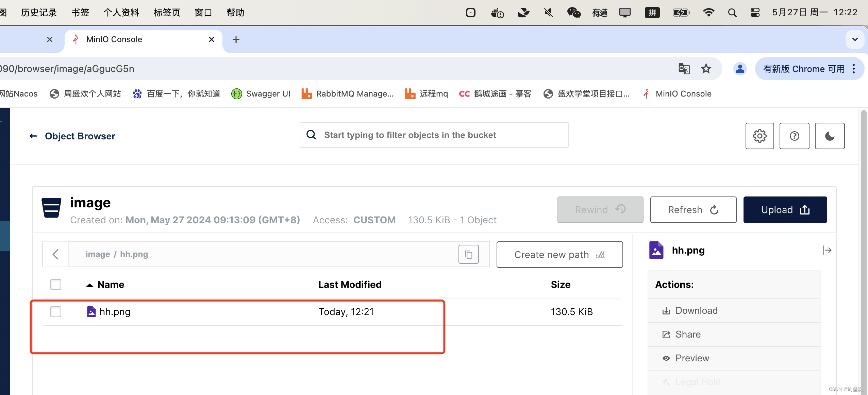The width and height of the screenshot is (868, 395).
Task: Navigate back with the path chevron
Action: pyautogui.click(x=55, y=254)
